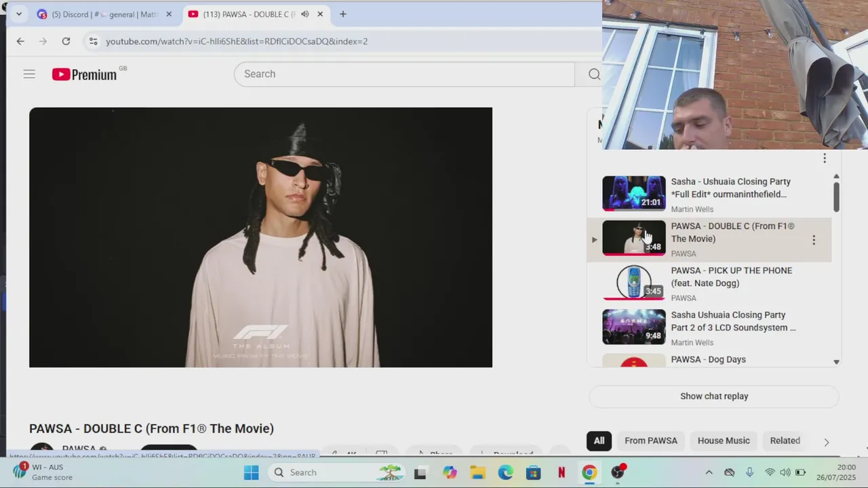Open Task View on the taskbar
Image resolution: width=868 pixels, height=488 pixels.
(420, 473)
